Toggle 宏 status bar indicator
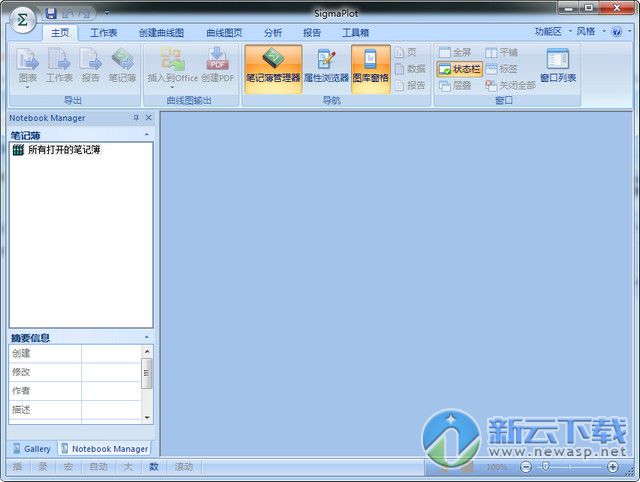Viewport: 640px width, 482px height. pyautogui.click(x=68, y=466)
